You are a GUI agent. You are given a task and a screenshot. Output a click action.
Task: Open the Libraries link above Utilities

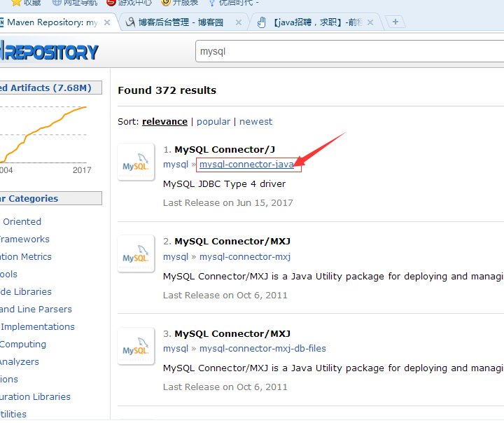(36, 396)
